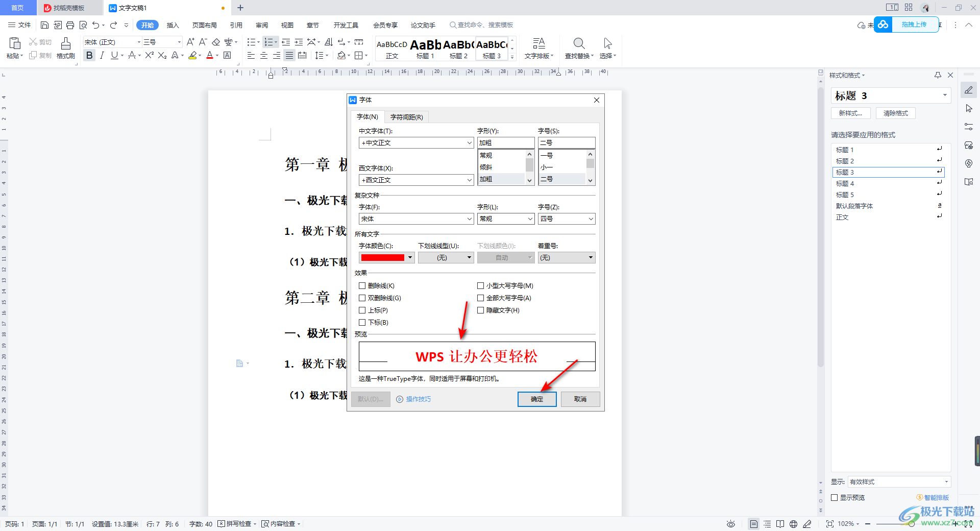
Task: Click the New Style button
Action: point(850,113)
